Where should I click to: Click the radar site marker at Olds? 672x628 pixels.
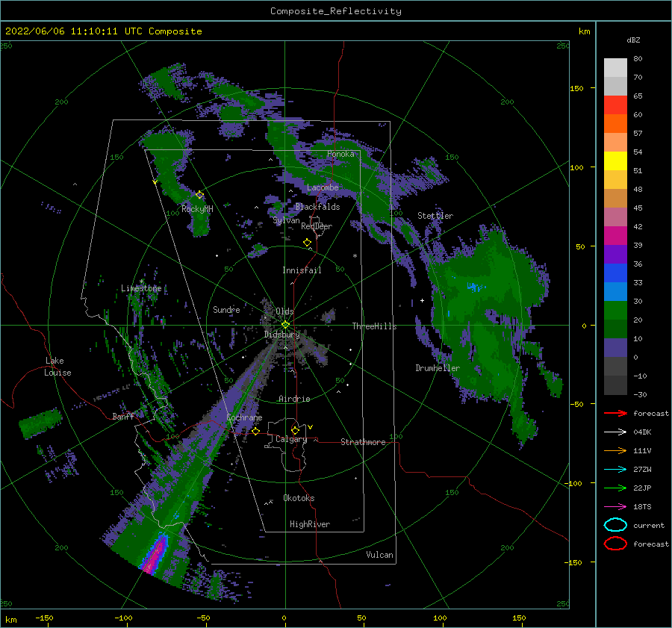click(x=285, y=325)
